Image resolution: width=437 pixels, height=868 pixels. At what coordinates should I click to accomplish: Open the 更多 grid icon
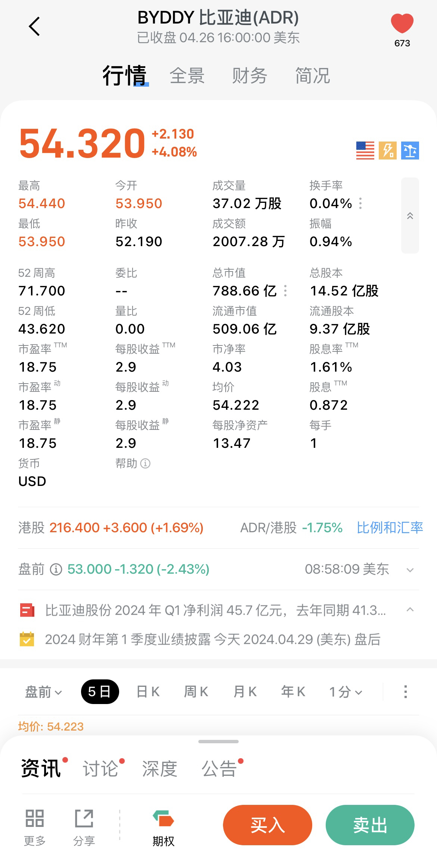pyautogui.click(x=35, y=818)
